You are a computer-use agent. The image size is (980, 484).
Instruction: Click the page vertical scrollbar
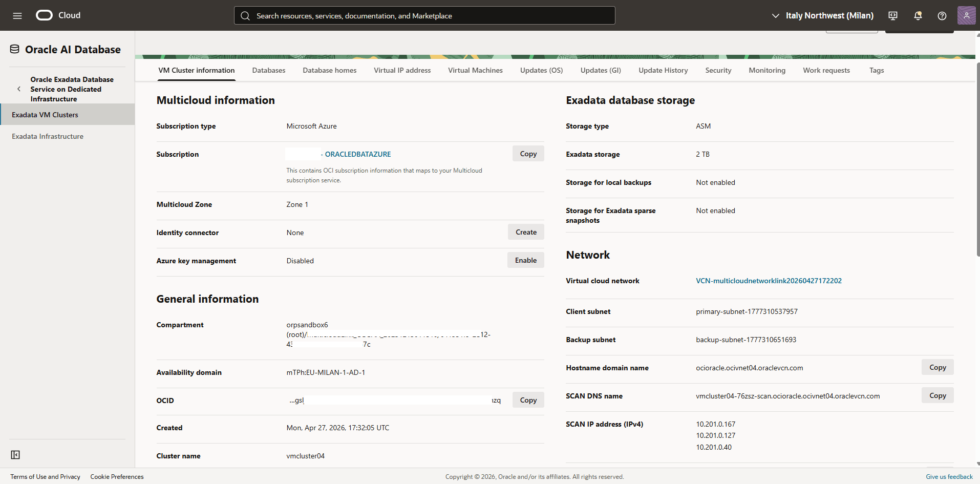(978, 159)
